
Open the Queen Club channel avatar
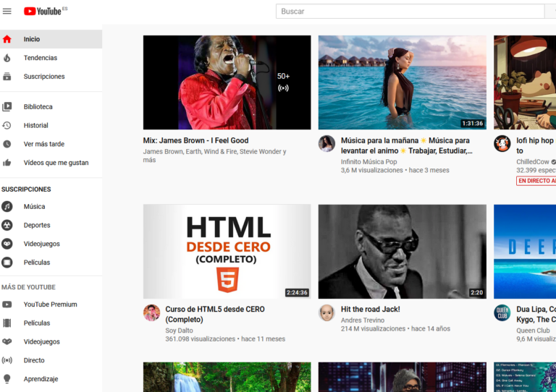(502, 312)
